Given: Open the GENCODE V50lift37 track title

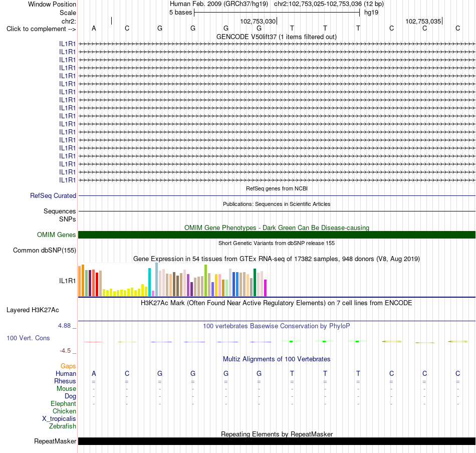Looking at the screenshot, I should [277, 37].
